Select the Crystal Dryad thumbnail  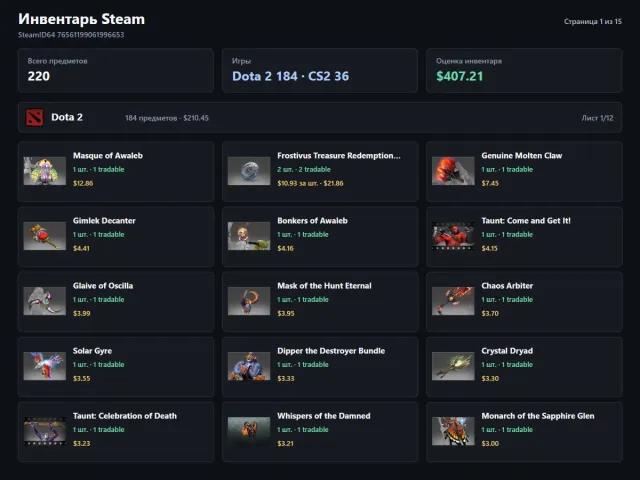coord(453,366)
